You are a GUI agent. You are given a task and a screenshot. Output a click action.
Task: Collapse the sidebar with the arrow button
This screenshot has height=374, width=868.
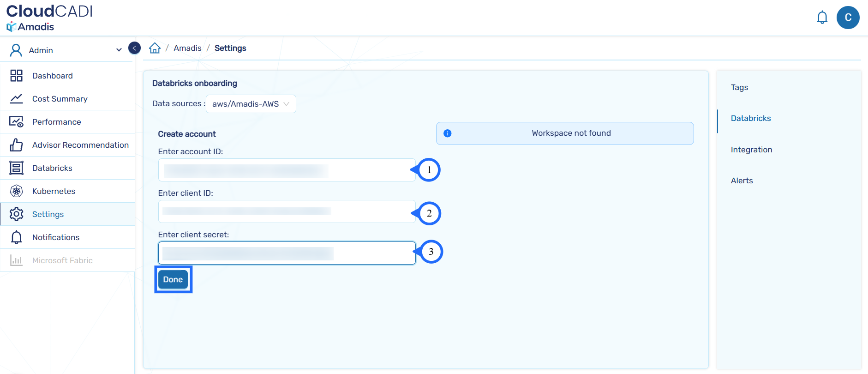pos(134,48)
